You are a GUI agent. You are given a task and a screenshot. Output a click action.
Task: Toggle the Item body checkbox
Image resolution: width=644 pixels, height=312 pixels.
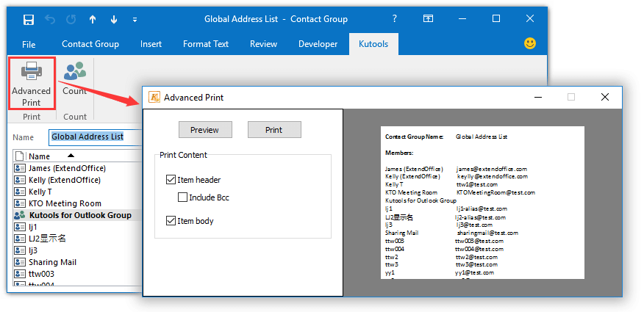[x=171, y=221]
